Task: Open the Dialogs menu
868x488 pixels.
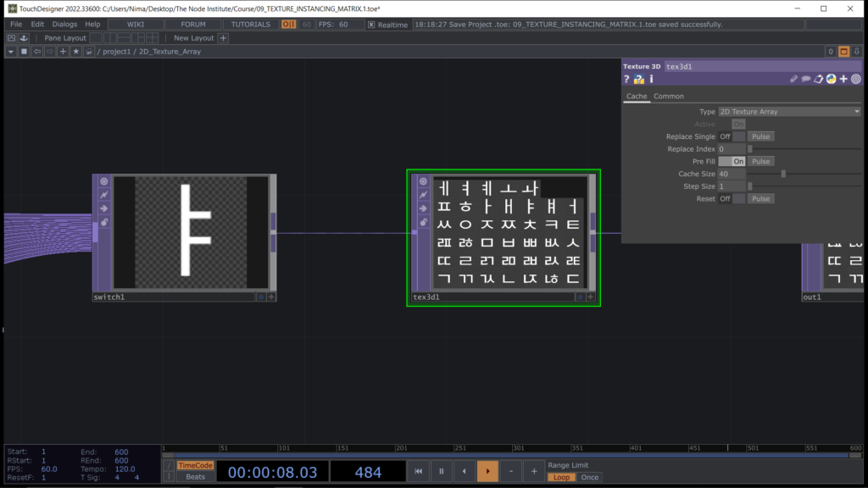Action: coord(64,25)
